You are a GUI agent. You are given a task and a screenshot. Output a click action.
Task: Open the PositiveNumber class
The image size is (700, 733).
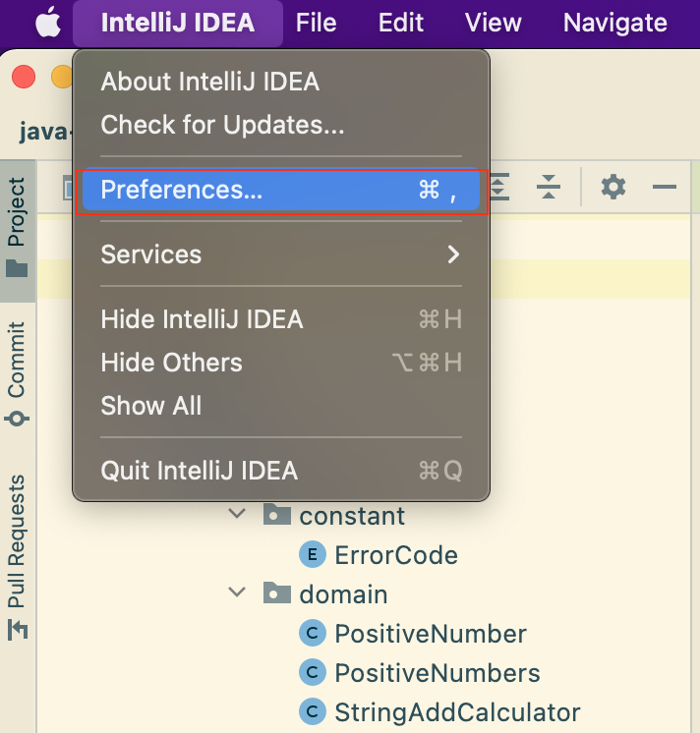[431, 634]
